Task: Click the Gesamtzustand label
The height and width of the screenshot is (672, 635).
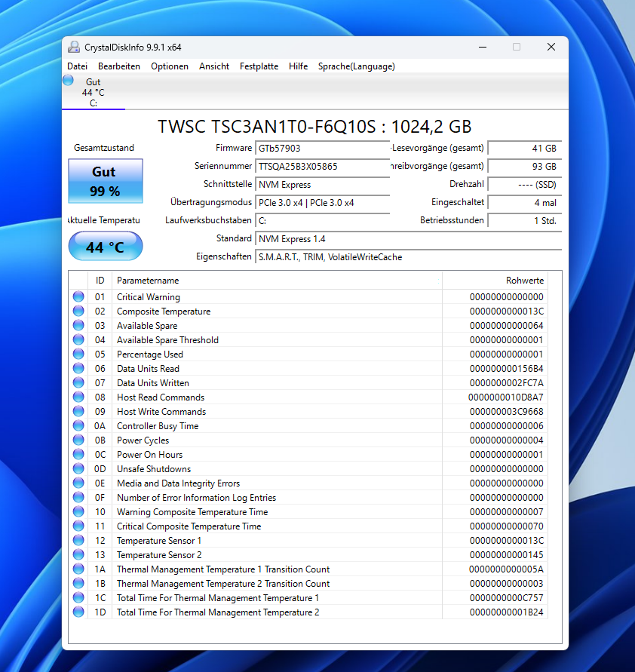Action: [104, 148]
